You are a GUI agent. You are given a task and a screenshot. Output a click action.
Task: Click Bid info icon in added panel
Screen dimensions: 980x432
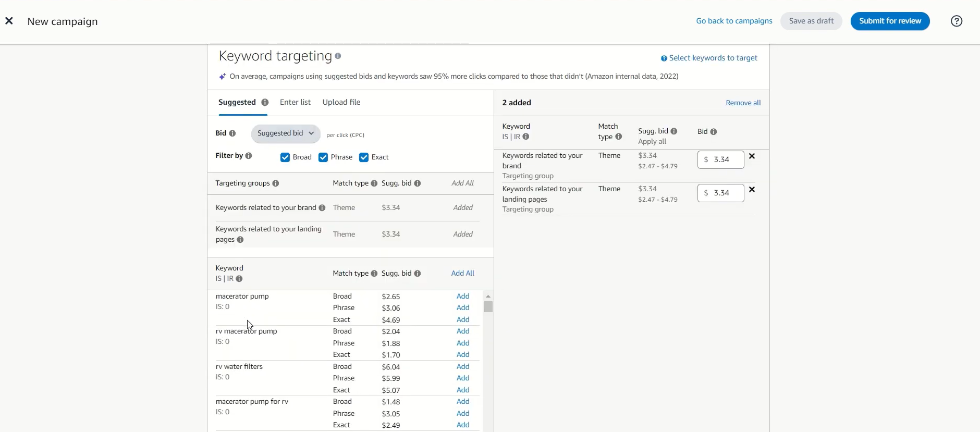tap(714, 132)
